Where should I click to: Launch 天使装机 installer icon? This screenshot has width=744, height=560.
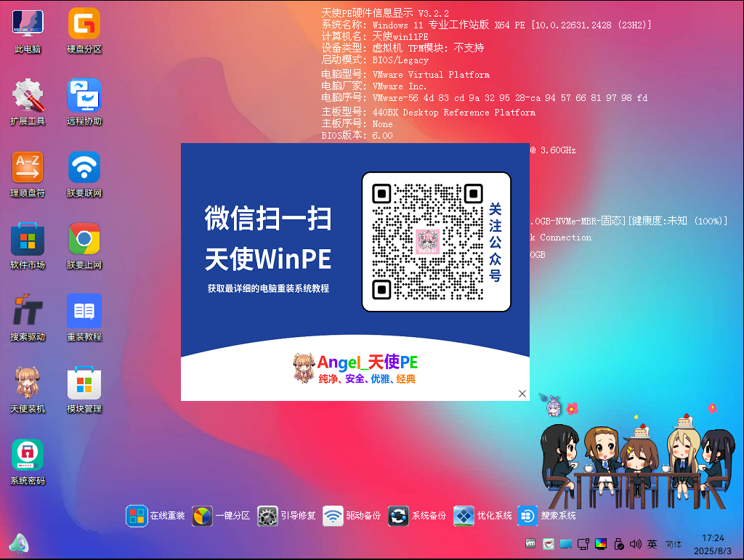(x=28, y=390)
